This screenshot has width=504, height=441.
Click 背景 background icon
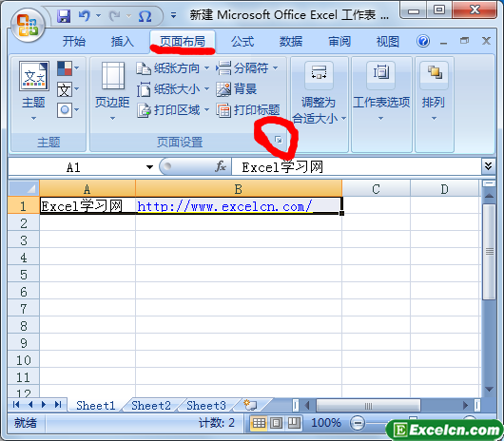pyautogui.click(x=237, y=89)
